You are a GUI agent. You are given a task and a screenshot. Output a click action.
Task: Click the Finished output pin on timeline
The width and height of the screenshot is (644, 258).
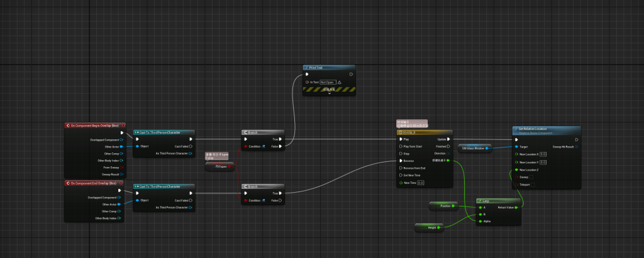(448, 146)
